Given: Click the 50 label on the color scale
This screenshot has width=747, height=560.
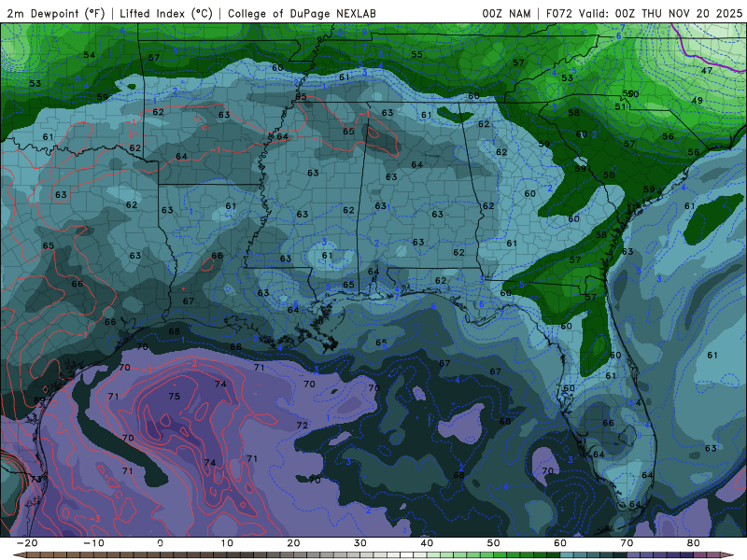Looking at the screenshot, I should coord(494,543).
